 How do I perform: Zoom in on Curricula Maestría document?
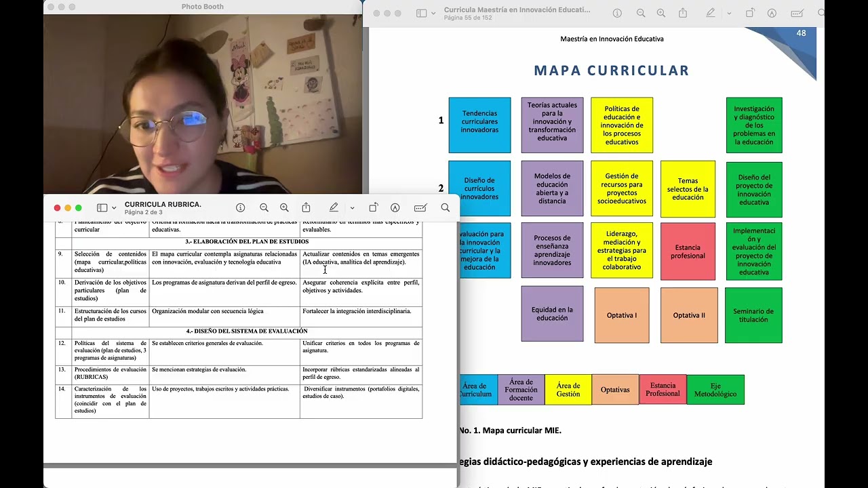[x=661, y=13]
